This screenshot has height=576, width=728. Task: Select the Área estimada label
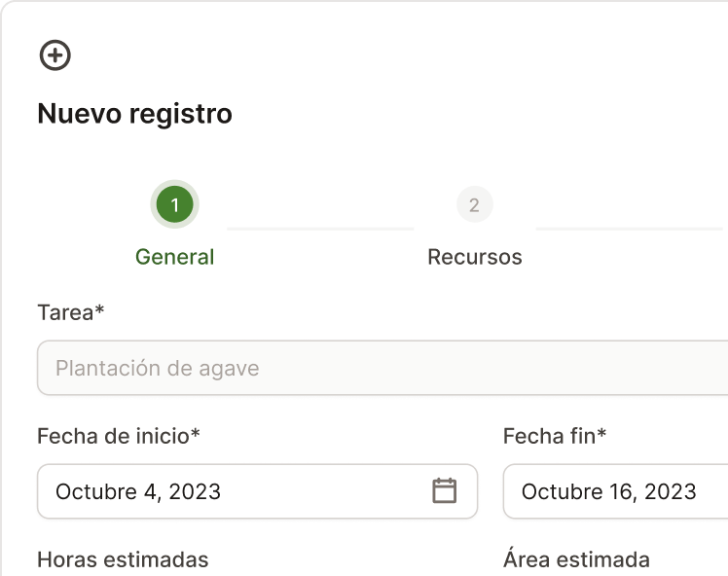[576, 559]
